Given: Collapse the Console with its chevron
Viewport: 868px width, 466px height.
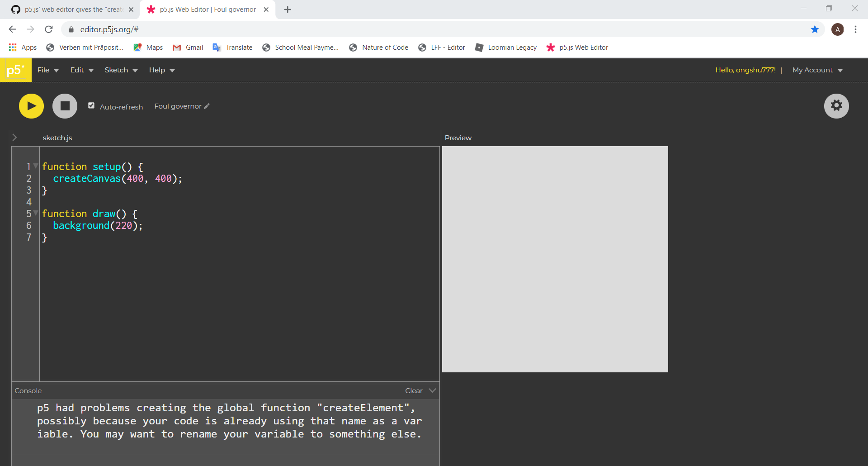Looking at the screenshot, I should click(432, 390).
